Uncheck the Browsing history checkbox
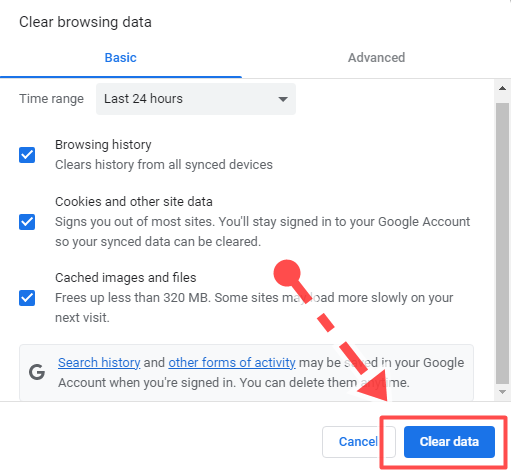 pos(27,155)
